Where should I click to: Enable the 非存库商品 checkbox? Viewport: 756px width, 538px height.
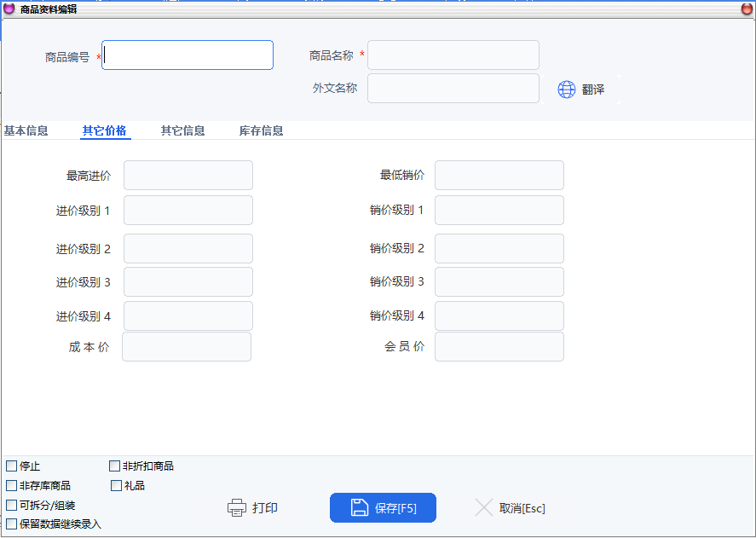pos(12,486)
